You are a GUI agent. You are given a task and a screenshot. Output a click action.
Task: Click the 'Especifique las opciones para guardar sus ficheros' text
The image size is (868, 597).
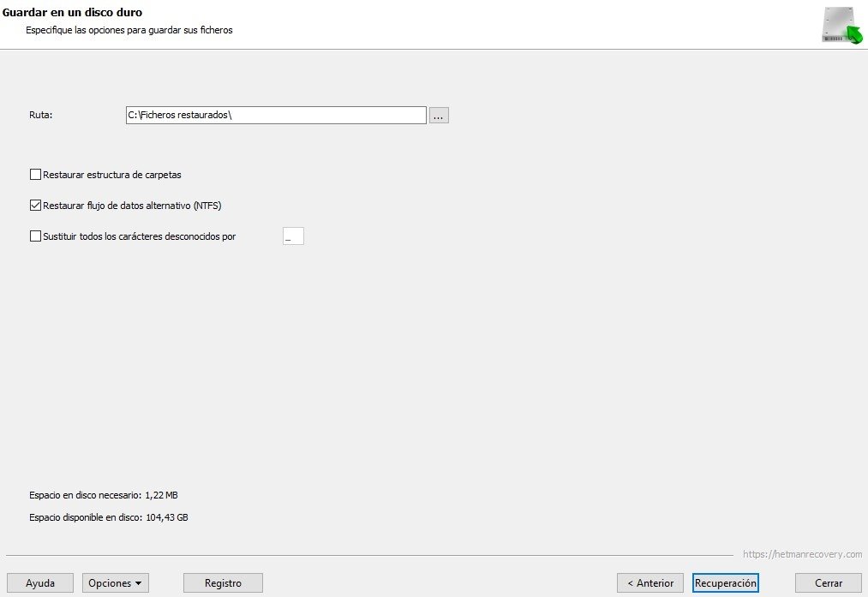(x=129, y=31)
